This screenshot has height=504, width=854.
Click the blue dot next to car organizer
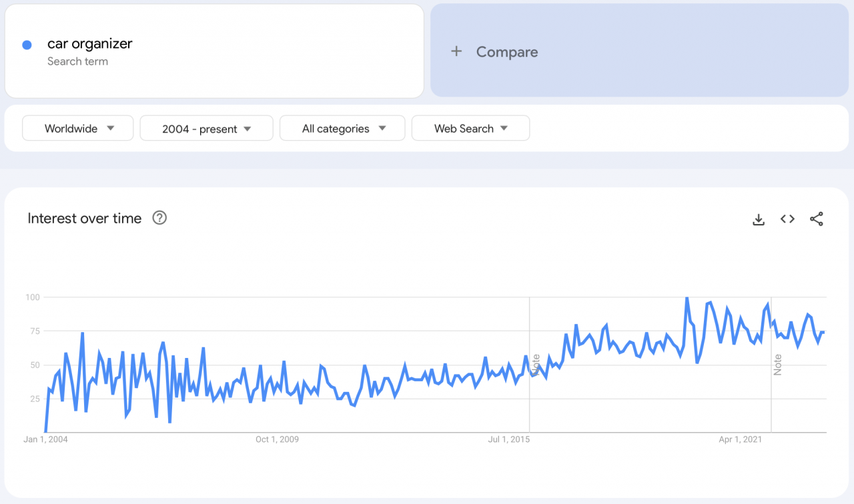[x=26, y=43]
